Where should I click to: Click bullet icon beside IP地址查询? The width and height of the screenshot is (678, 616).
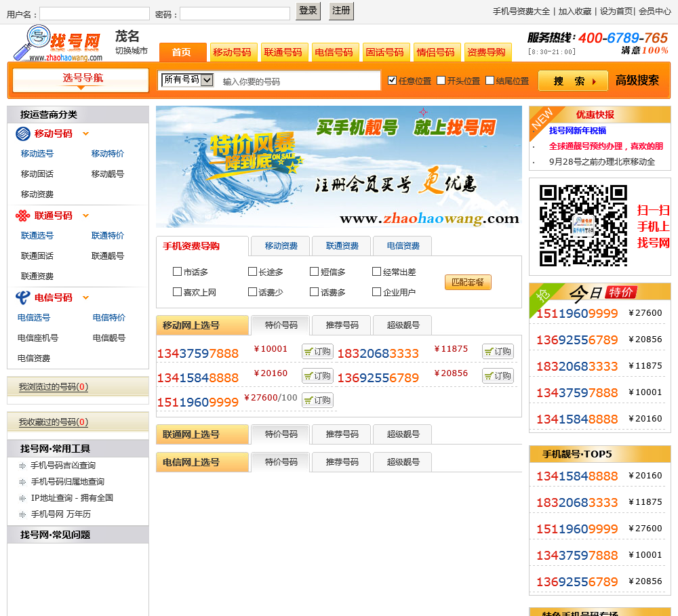pos(22,498)
